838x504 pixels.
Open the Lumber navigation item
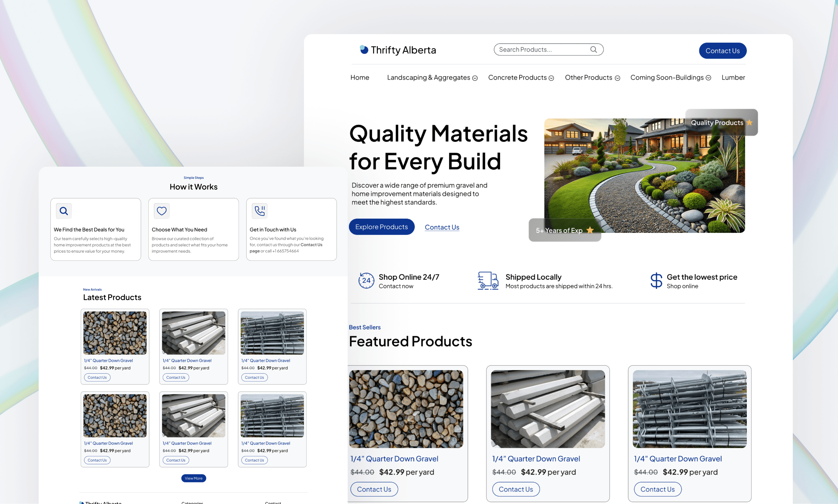point(733,78)
